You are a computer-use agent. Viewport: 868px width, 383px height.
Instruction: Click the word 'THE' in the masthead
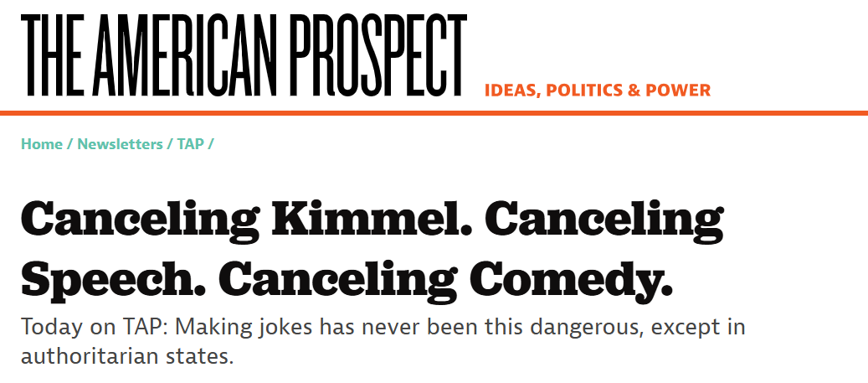[x=52, y=54]
